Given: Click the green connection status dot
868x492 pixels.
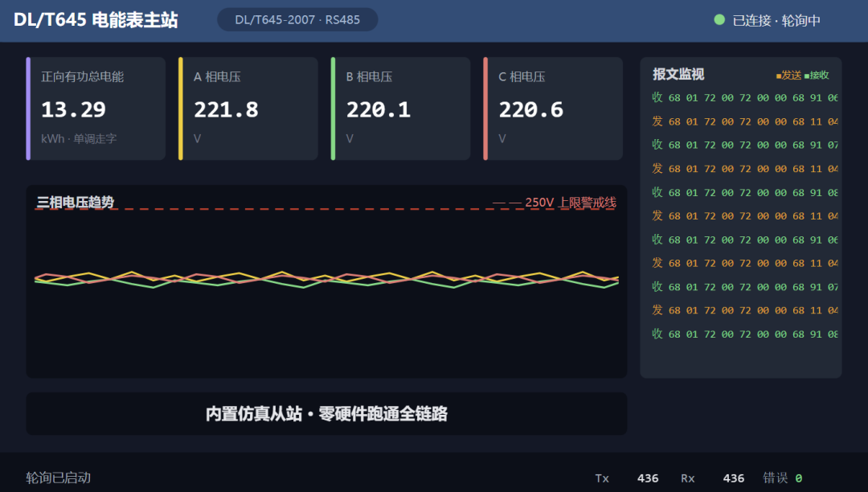Looking at the screenshot, I should (x=719, y=20).
